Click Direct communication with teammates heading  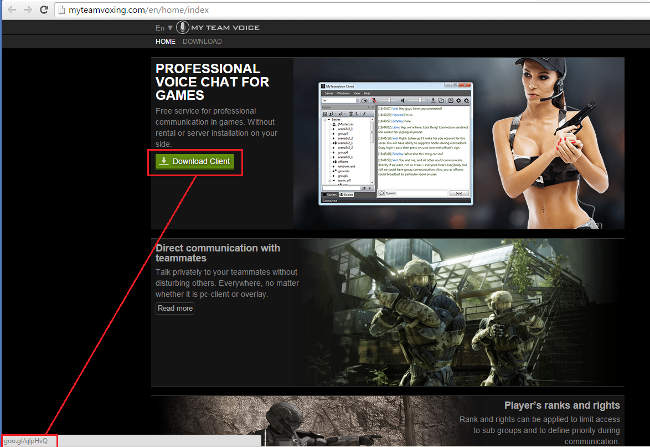pyautogui.click(x=218, y=253)
